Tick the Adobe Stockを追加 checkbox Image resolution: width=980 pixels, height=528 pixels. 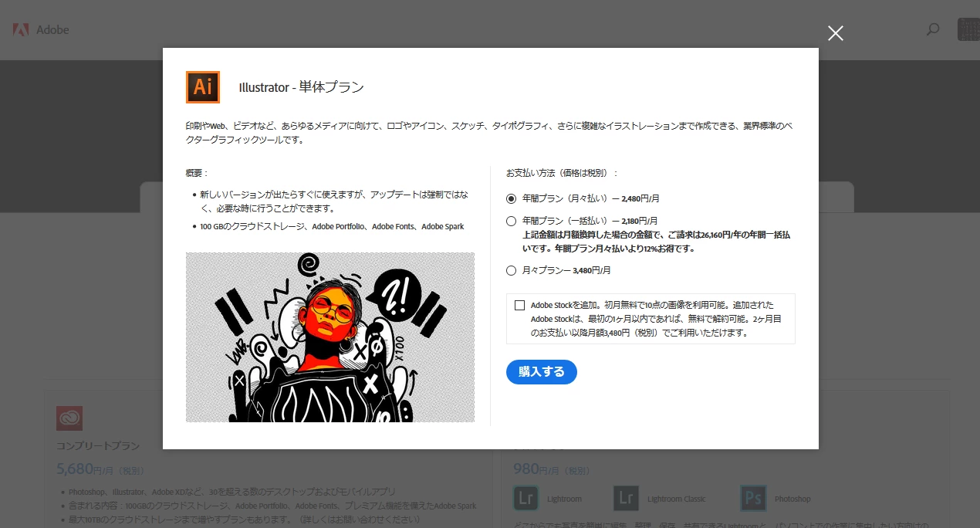coord(519,306)
